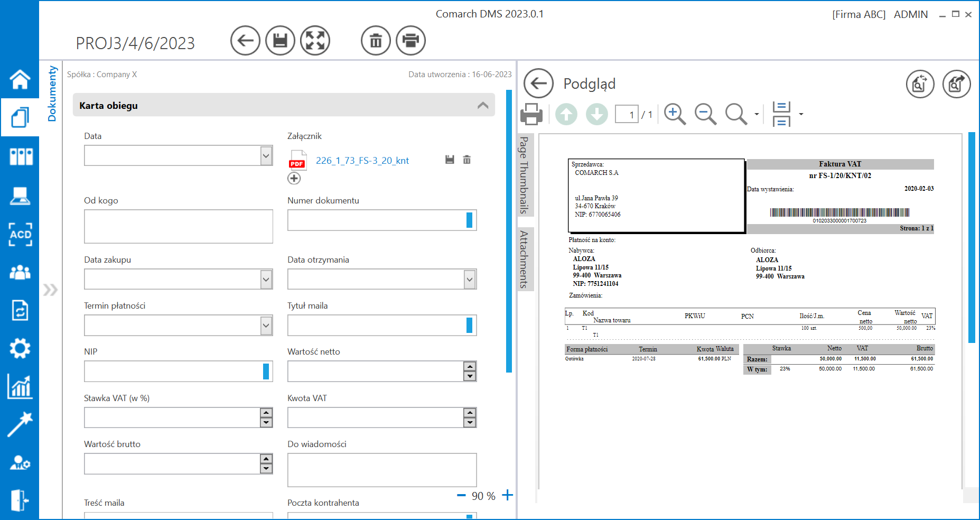Increase the Wartość netto value

coord(470,367)
